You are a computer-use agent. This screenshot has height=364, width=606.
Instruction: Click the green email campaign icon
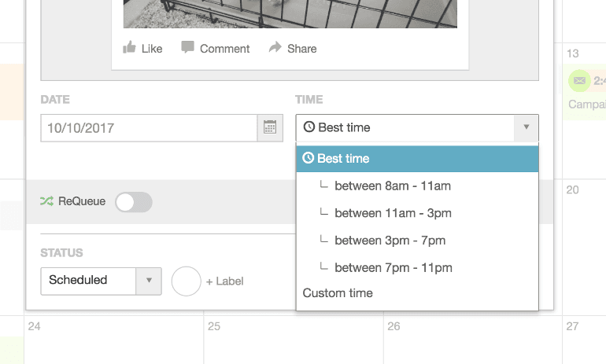(x=579, y=80)
